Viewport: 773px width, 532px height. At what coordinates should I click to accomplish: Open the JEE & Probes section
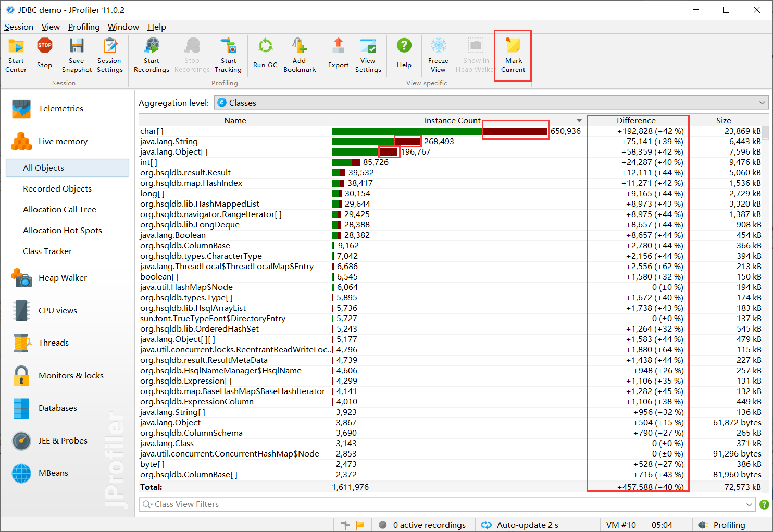pyautogui.click(x=63, y=440)
